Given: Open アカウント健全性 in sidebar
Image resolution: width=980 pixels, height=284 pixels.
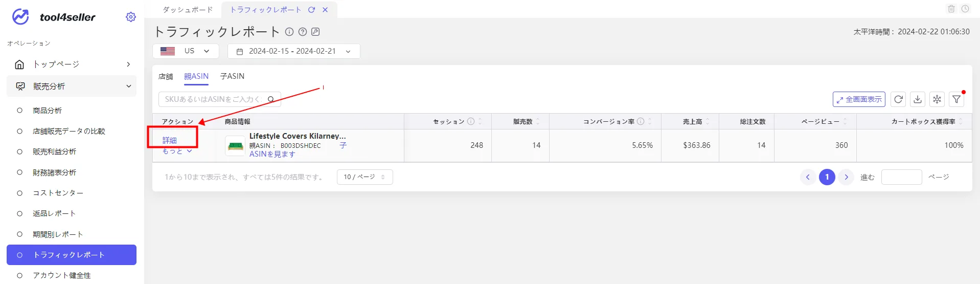Looking at the screenshot, I should pyautogui.click(x=62, y=275).
